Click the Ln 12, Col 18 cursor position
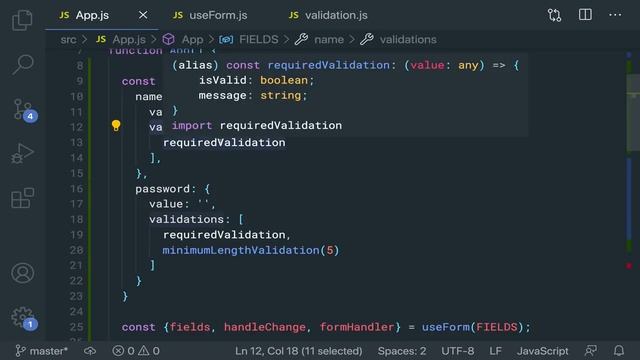Viewport: 640px width, 360px height. pyautogui.click(x=298, y=351)
